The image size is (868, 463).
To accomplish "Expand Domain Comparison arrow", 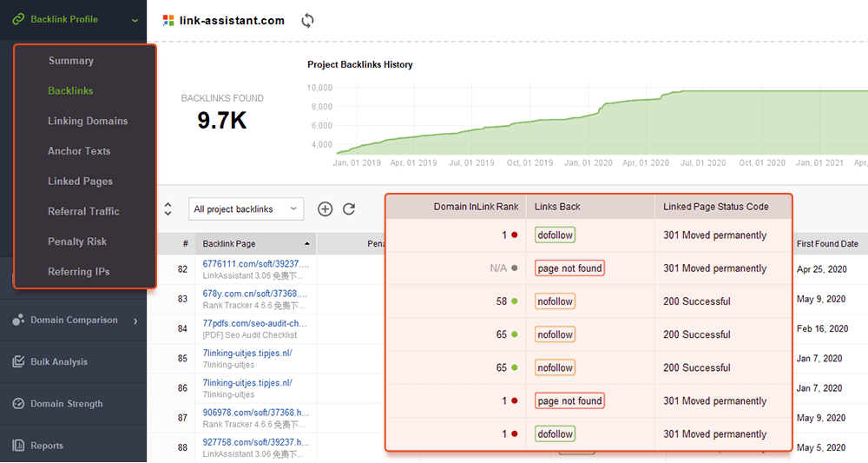I will tap(135, 321).
